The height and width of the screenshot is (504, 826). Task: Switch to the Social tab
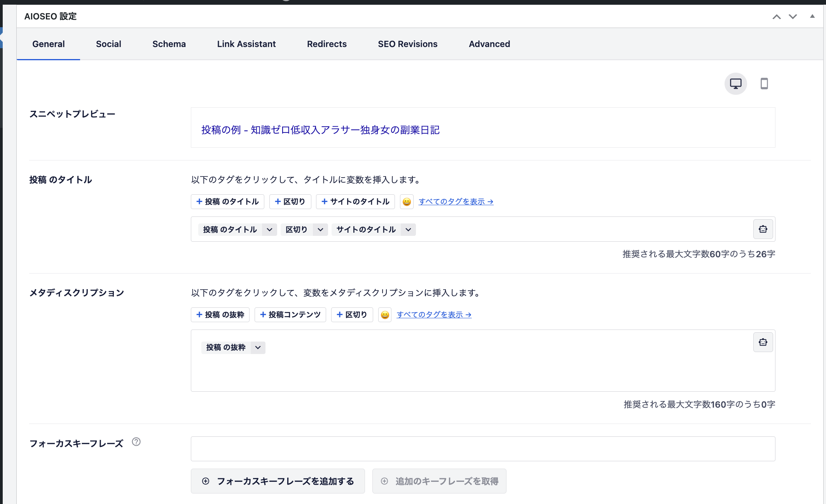(x=108, y=44)
